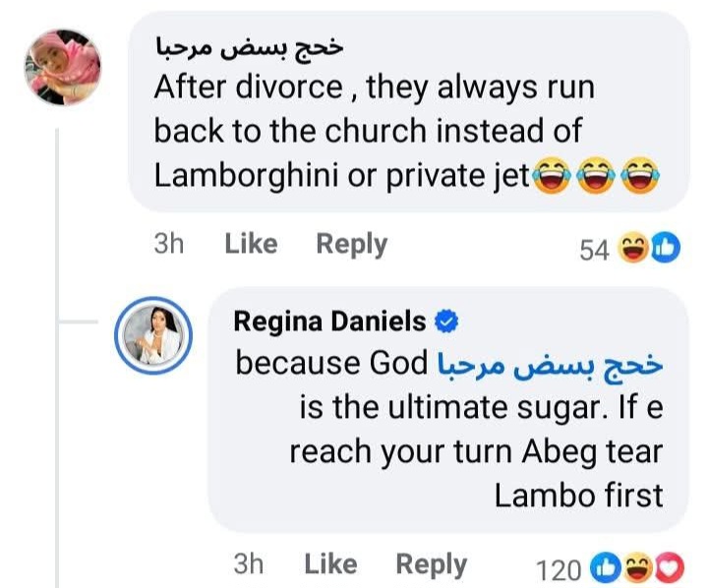708x588 pixels.
Task: Open Regina Daniels' profile picture
Action: pos(155,337)
